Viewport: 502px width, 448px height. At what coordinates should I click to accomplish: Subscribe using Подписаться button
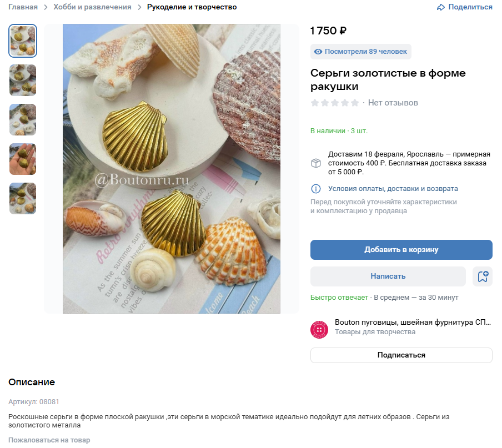coord(401,355)
